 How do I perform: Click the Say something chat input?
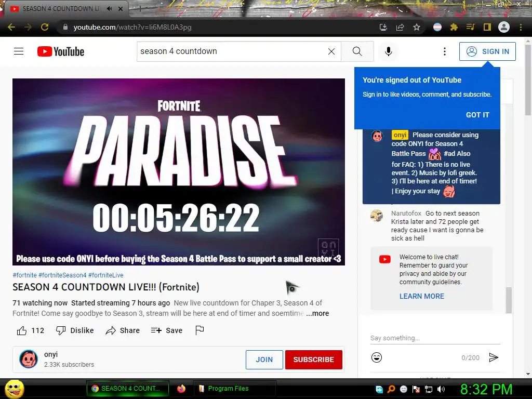tap(435, 338)
